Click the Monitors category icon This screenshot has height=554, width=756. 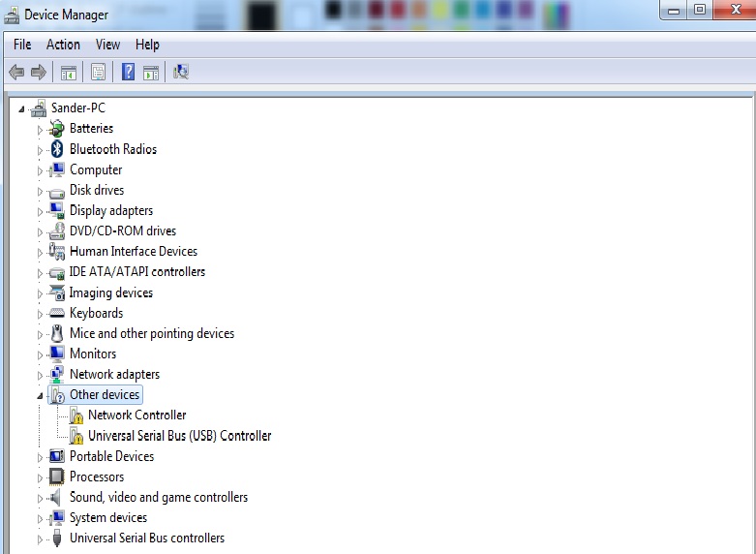point(57,354)
